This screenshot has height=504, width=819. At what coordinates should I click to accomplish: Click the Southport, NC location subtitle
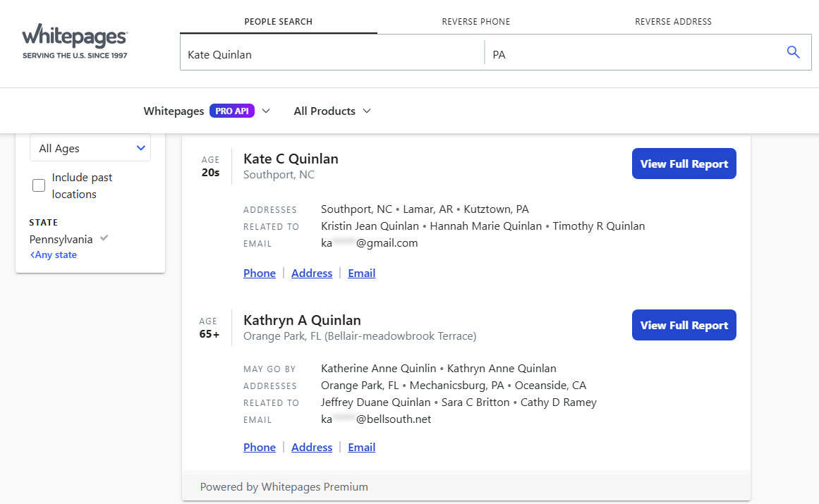279,175
